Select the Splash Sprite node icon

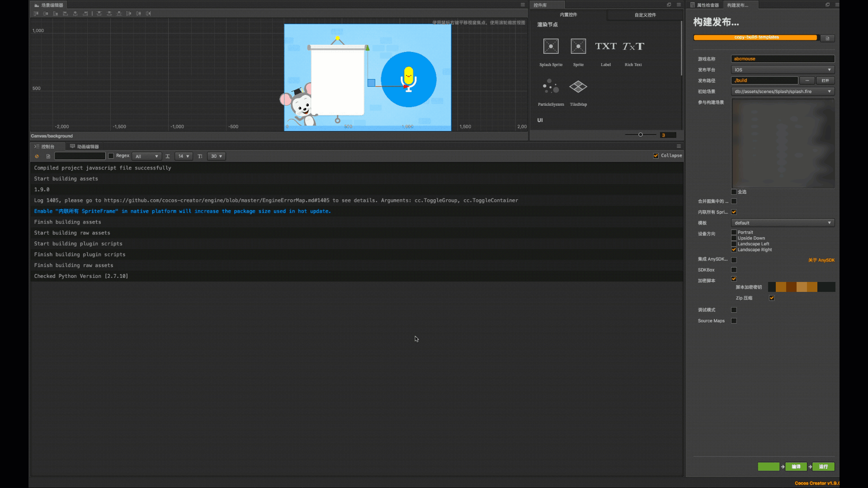click(551, 47)
